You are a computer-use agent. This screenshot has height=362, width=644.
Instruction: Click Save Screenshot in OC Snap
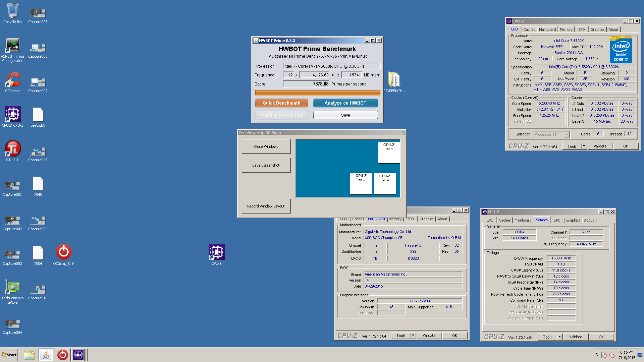[266, 165]
